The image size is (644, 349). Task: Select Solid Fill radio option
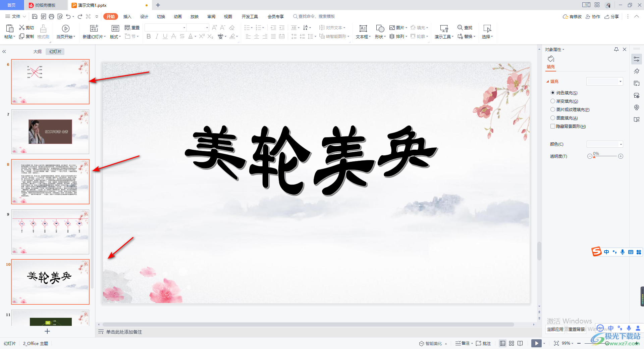(553, 93)
